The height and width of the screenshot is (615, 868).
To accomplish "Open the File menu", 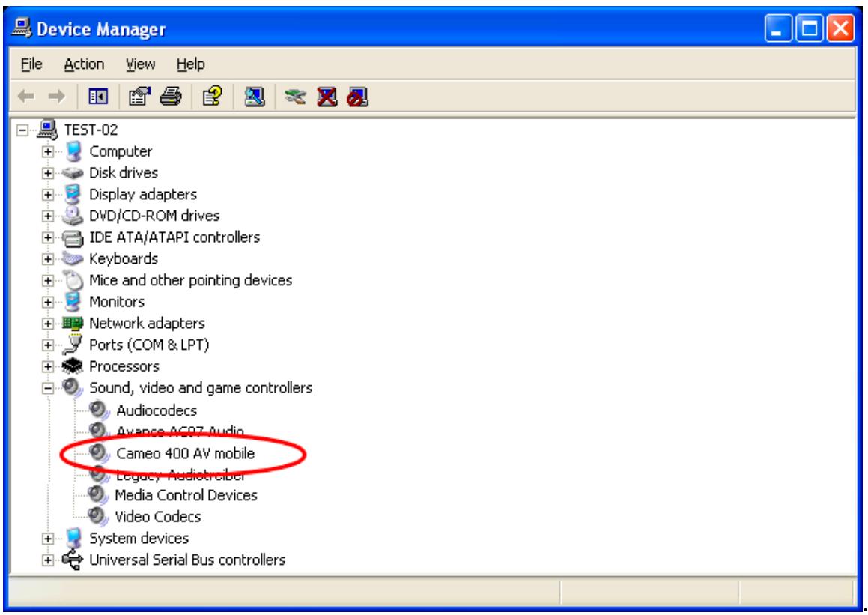I will tap(31, 64).
